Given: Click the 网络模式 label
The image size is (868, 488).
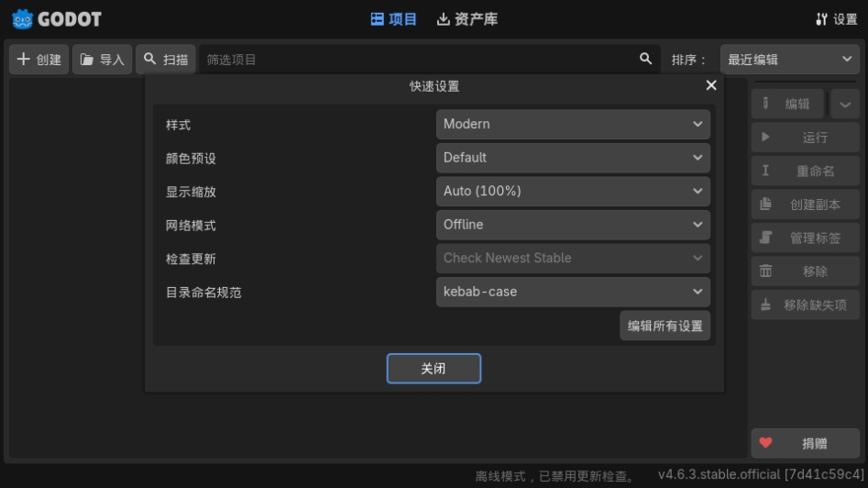Looking at the screenshot, I should point(191,226).
